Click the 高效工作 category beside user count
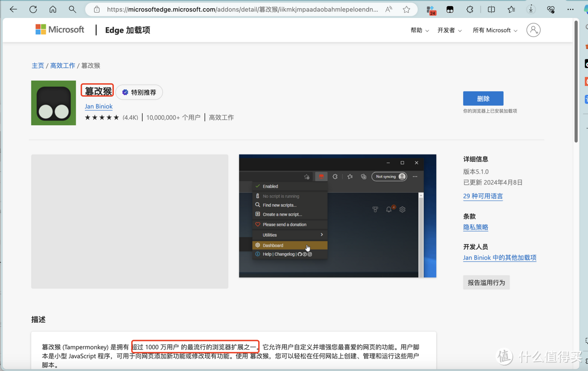The height and width of the screenshot is (371, 588). 221,118
